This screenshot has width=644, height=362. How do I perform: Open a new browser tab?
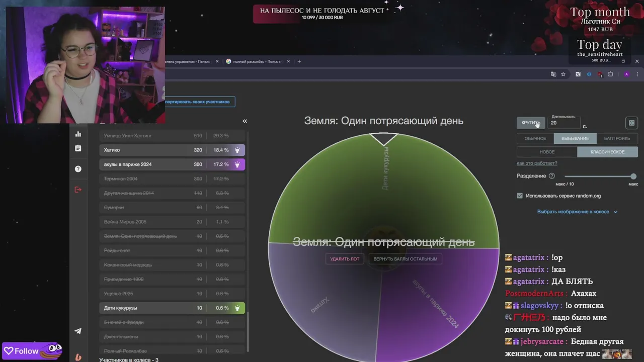(299, 61)
